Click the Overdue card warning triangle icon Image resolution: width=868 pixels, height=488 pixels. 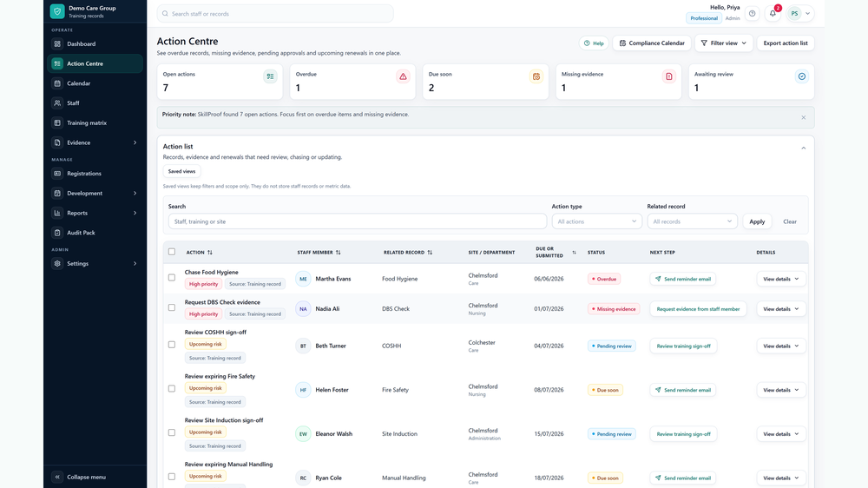pos(403,76)
